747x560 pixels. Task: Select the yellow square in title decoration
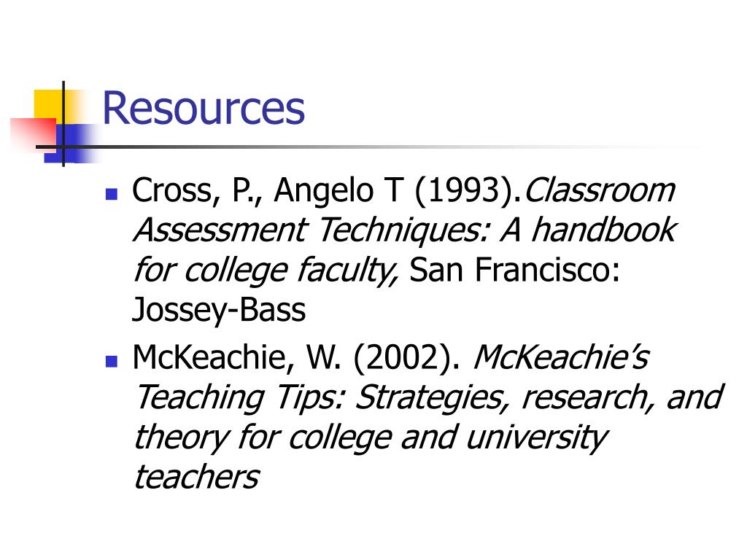click(50, 106)
